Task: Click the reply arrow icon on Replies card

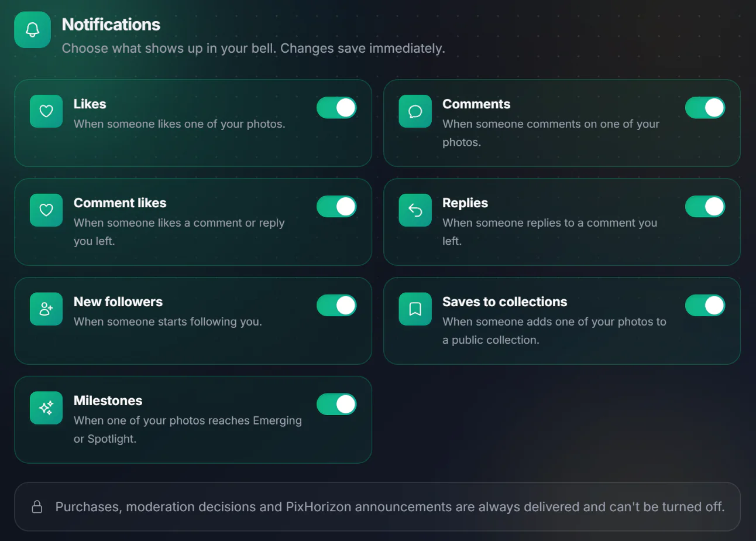Action: [x=415, y=210]
